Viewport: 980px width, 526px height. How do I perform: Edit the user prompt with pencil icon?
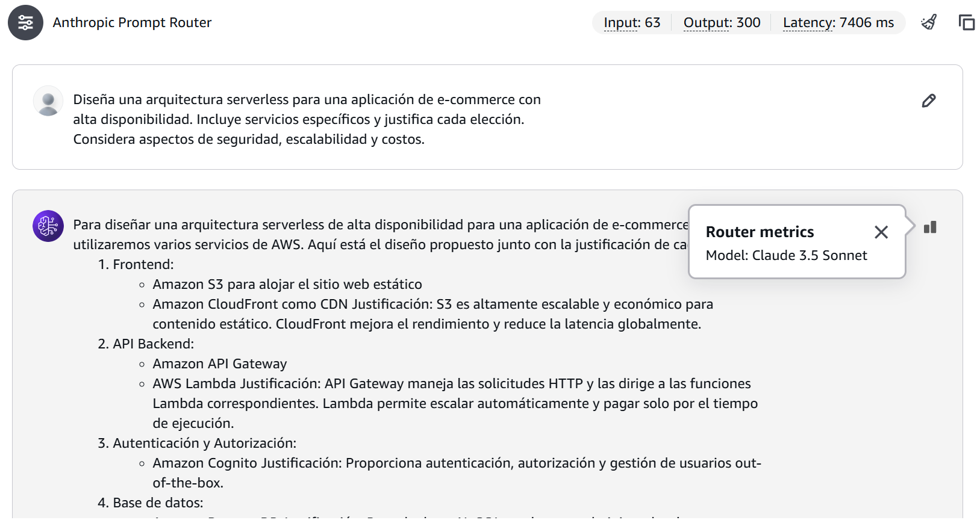[x=929, y=101]
